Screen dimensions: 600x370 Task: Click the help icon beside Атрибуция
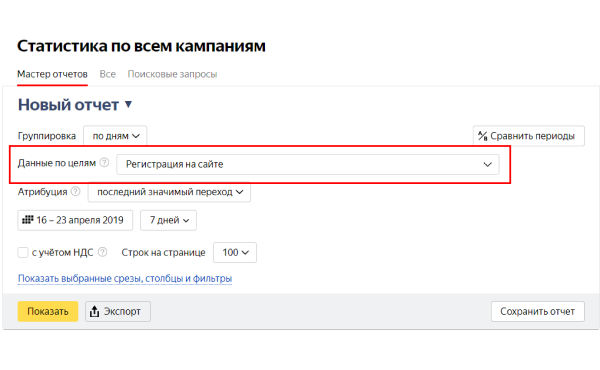(76, 191)
